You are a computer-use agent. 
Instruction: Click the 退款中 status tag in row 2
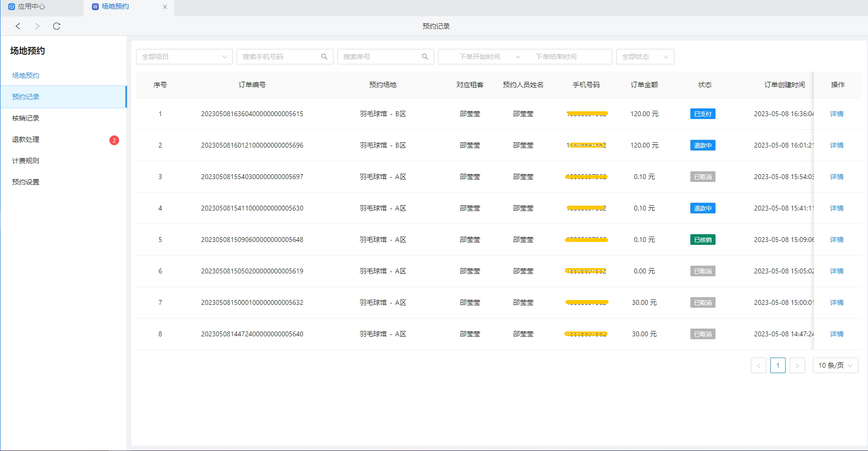tap(703, 145)
